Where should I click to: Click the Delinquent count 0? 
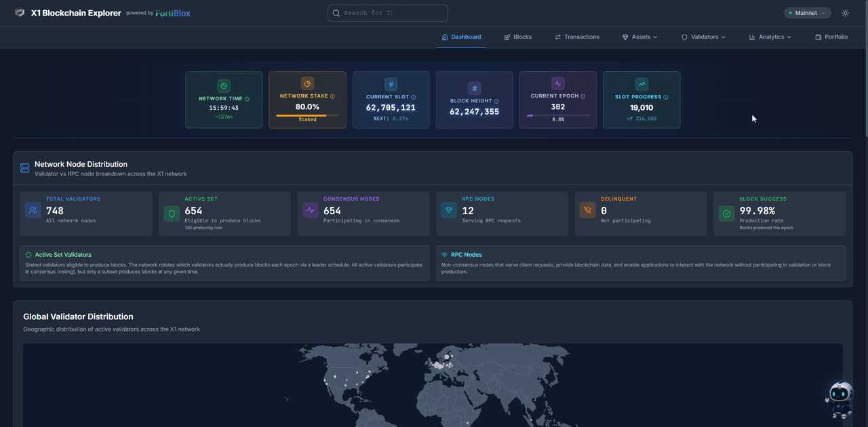pos(604,211)
